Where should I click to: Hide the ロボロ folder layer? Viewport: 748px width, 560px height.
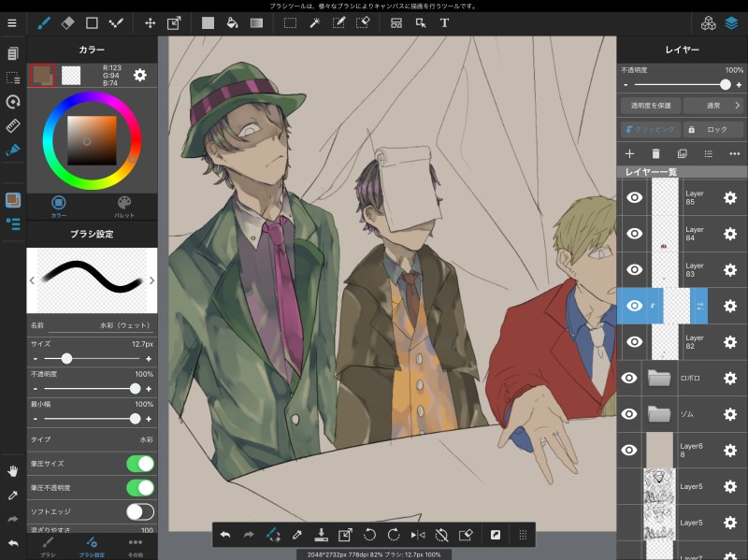(630, 378)
